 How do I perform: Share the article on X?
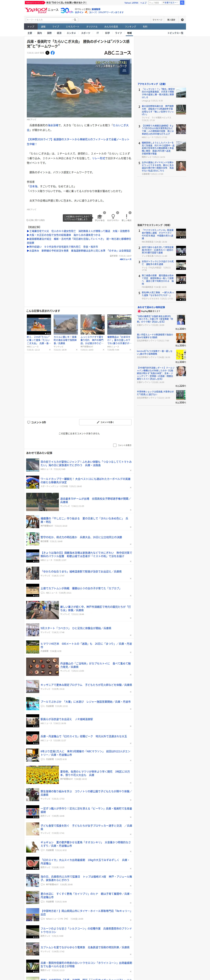[47, 53]
